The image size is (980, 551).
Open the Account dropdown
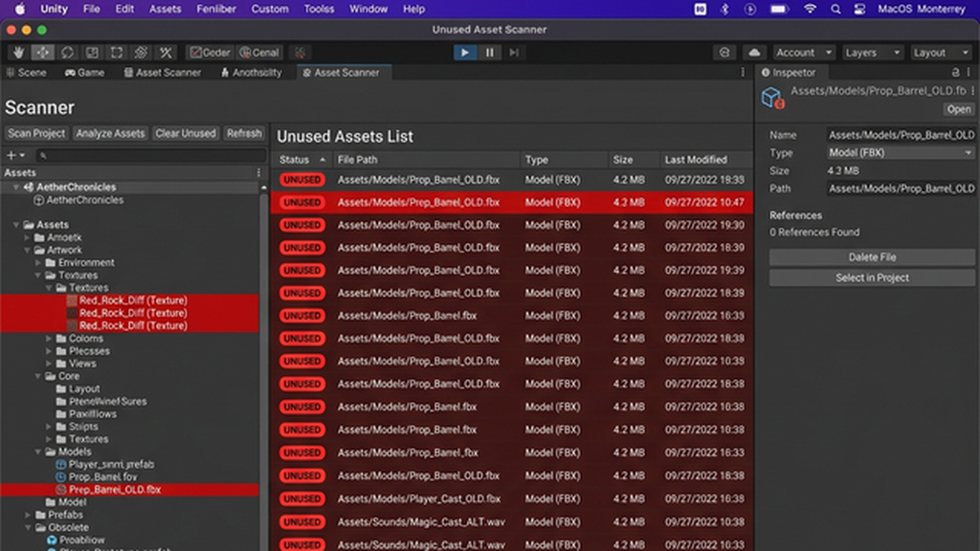point(804,53)
